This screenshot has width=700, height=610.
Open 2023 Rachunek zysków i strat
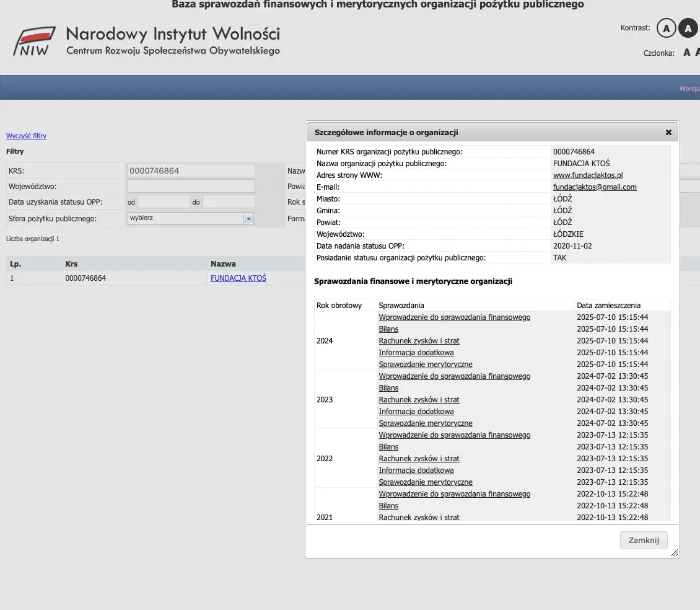419,399
